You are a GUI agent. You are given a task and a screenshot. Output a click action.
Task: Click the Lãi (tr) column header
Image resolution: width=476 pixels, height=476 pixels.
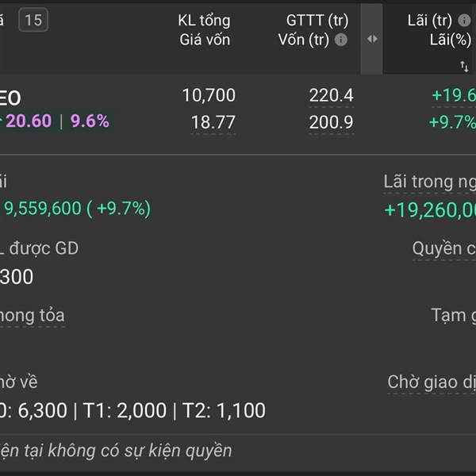coord(429,21)
